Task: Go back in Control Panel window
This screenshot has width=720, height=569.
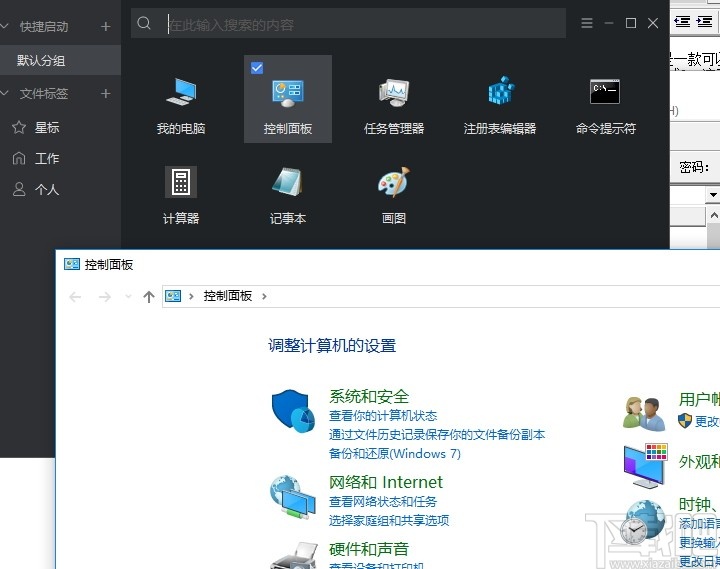Action: [75, 297]
